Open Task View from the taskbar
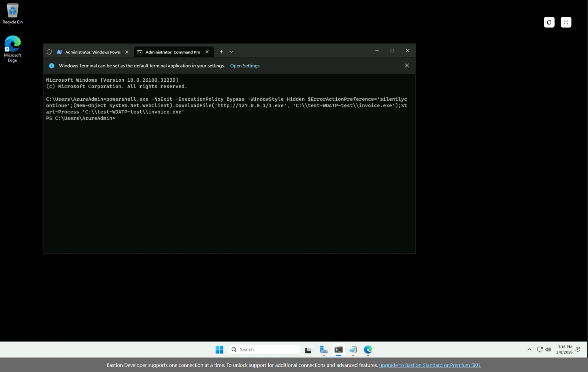The width and height of the screenshot is (588, 372). coord(308,350)
